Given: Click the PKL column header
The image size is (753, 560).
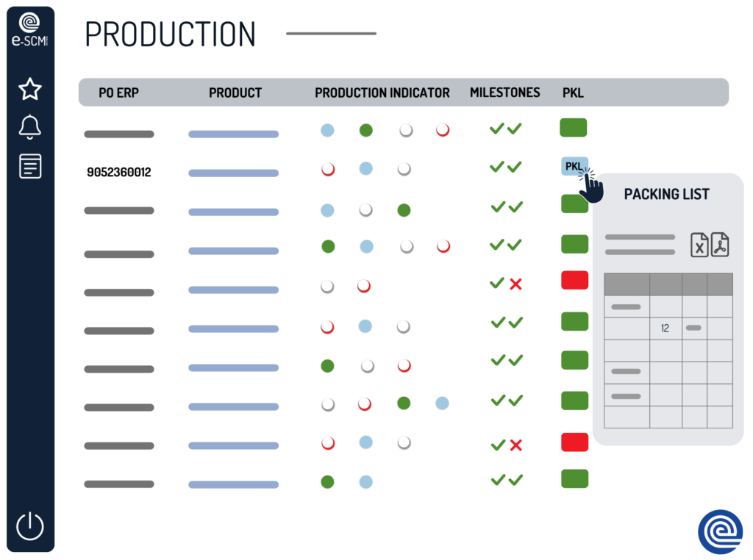Looking at the screenshot, I should tap(573, 93).
